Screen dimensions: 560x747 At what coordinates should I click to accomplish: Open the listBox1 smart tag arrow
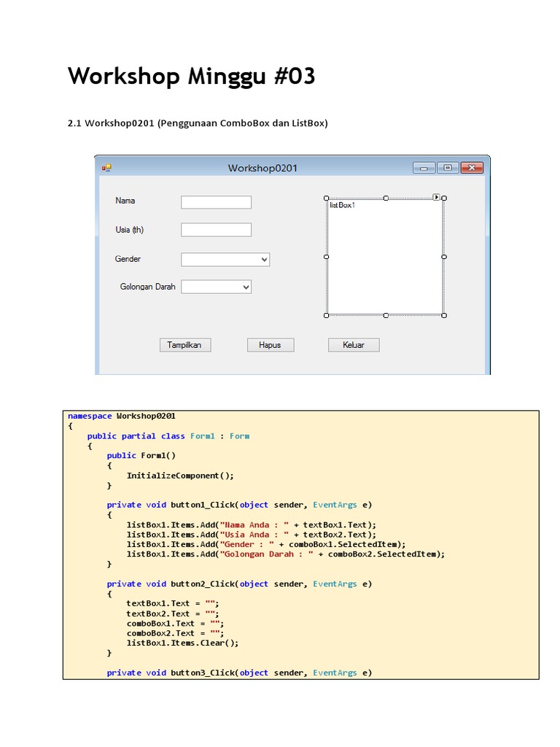[436, 197]
